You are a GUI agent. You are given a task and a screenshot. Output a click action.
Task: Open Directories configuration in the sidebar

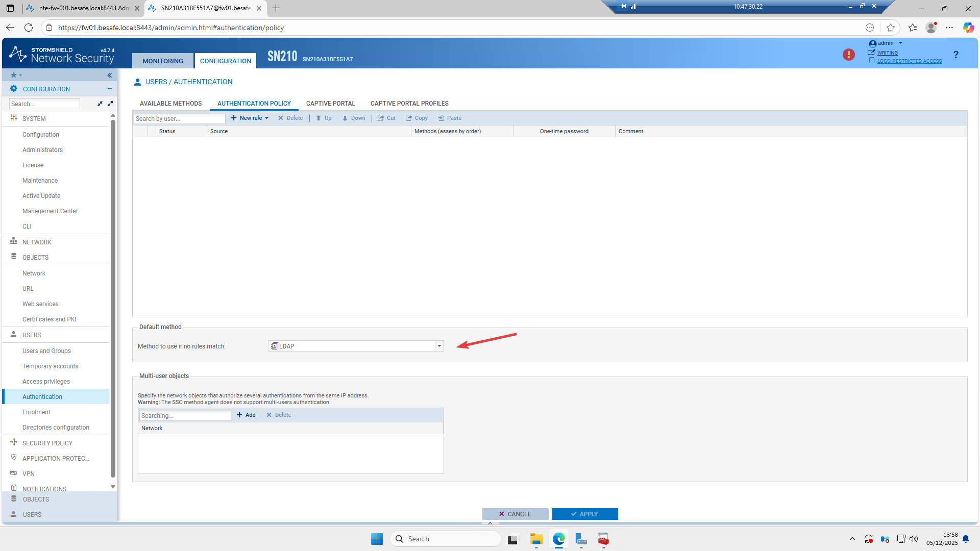coord(56,428)
